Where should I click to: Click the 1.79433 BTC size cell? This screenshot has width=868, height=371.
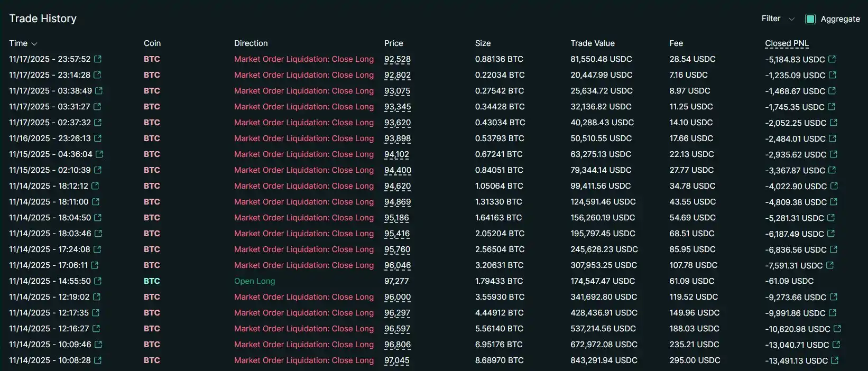499,281
